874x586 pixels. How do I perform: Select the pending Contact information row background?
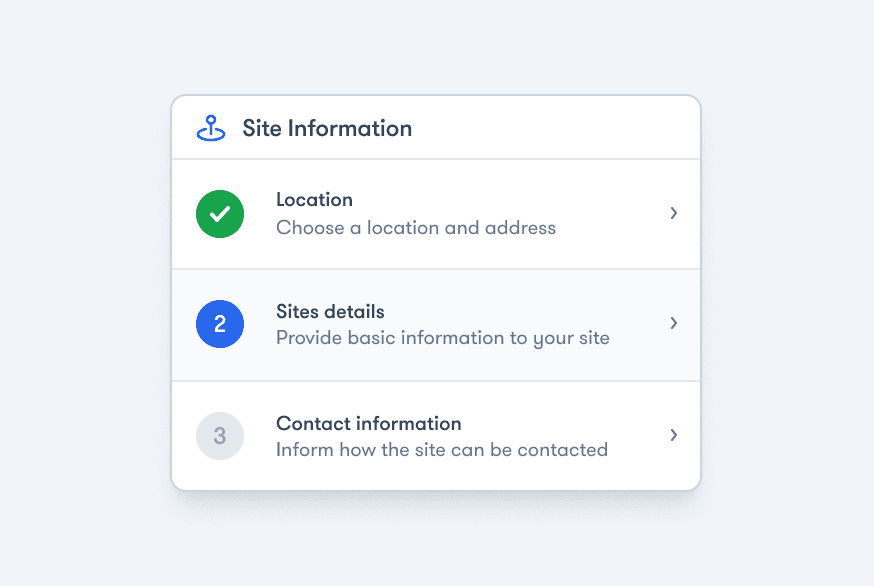pyautogui.click(x=436, y=436)
